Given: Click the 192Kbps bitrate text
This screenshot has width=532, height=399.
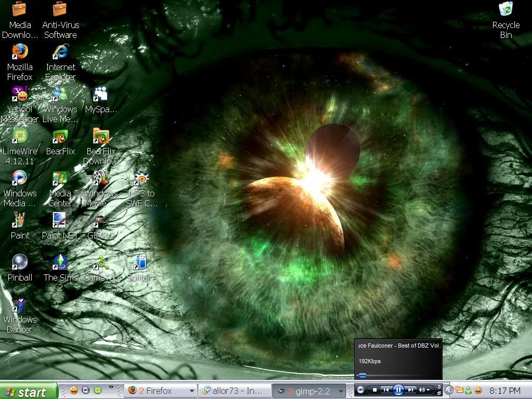Looking at the screenshot, I should tap(369, 362).
